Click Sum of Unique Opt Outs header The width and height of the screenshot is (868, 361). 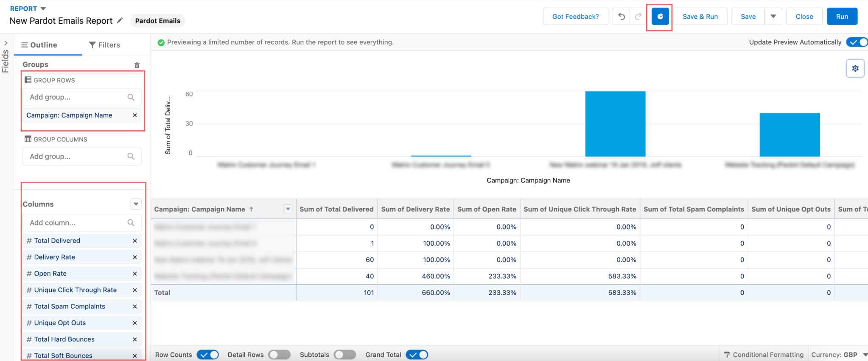791,209
